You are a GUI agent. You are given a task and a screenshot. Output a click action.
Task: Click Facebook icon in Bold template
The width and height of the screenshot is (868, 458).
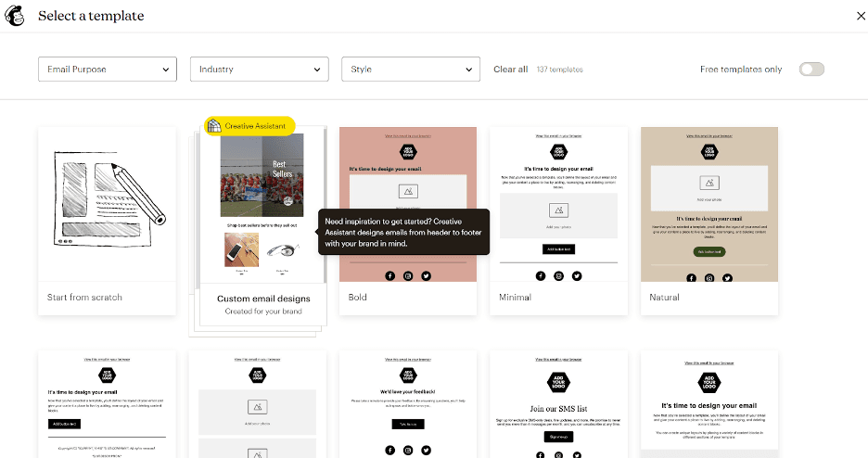coord(389,275)
